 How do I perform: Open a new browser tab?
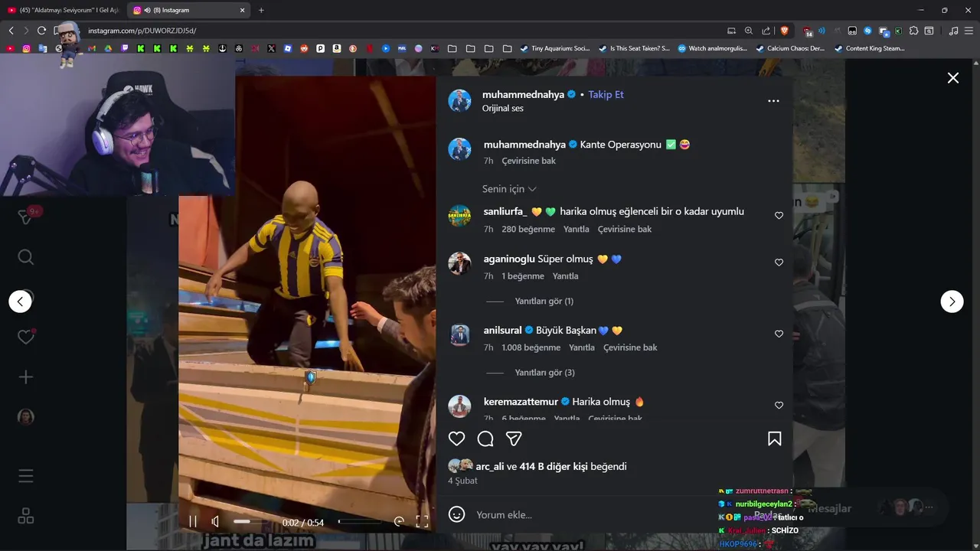[x=261, y=10]
